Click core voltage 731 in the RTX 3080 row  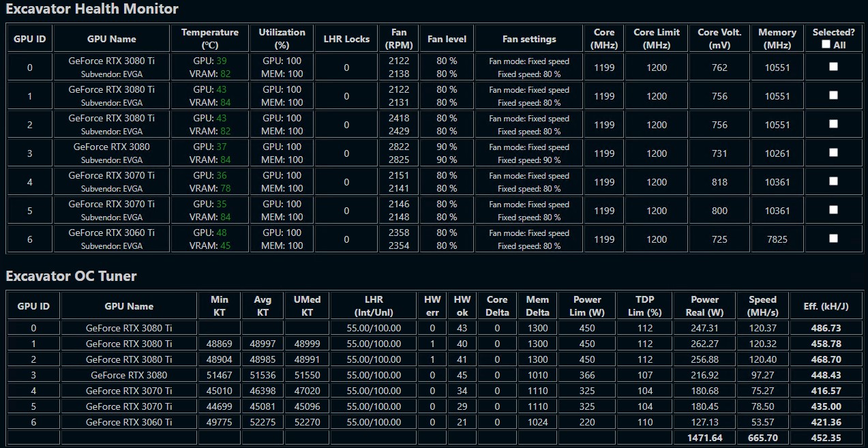coord(719,153)
